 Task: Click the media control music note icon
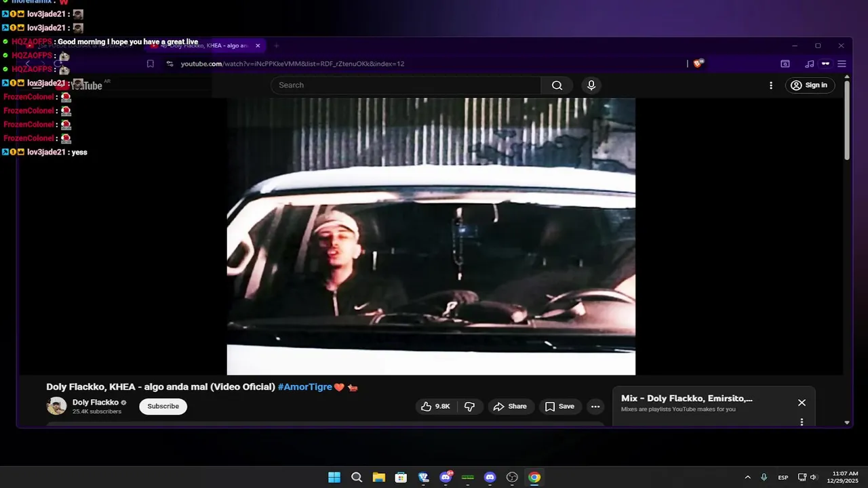coord(809,64)
